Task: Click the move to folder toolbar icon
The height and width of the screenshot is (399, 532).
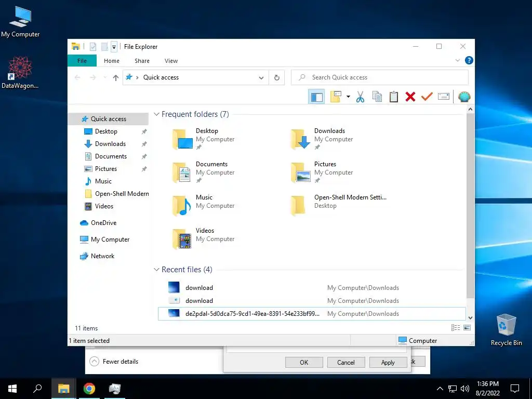Action: point(336,97)
